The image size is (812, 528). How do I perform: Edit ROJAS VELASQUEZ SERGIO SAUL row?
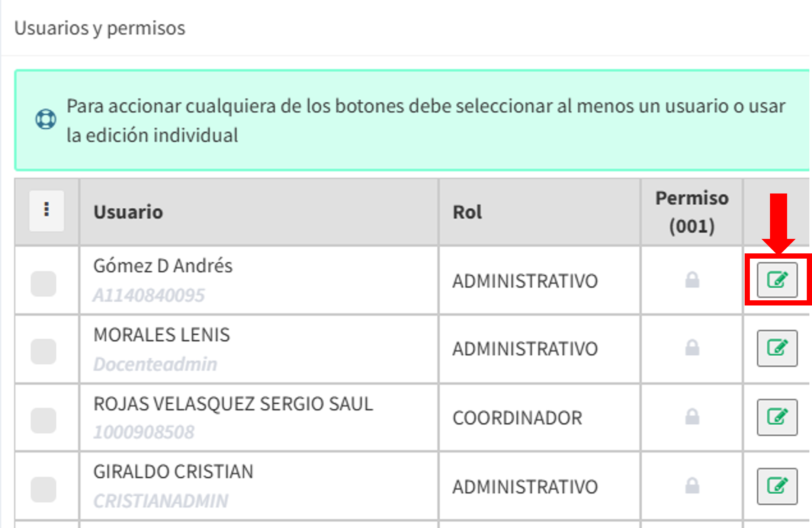click(x=777, y=417)
